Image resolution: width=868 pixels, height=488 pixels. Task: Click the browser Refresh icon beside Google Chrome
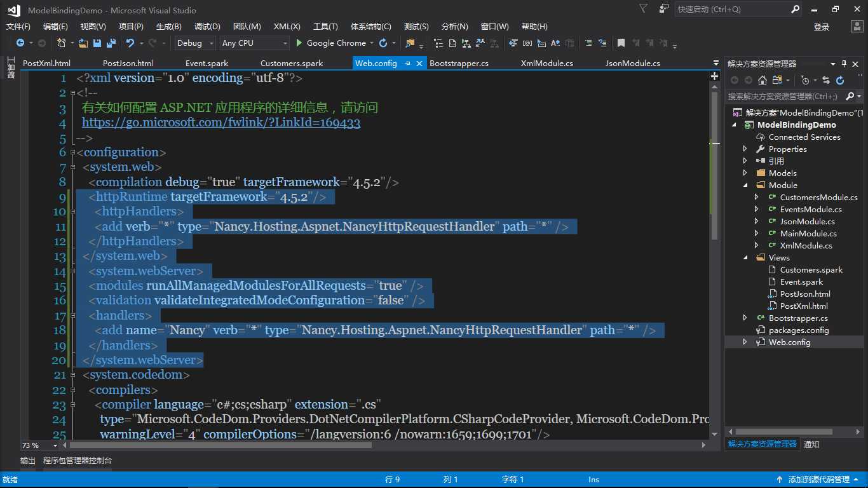click(x=383, y=43)
